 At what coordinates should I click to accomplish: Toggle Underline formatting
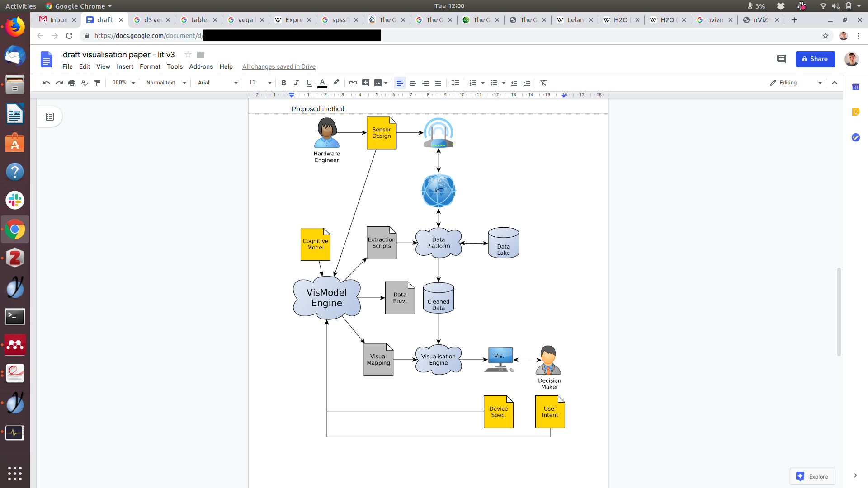point(309,83)
